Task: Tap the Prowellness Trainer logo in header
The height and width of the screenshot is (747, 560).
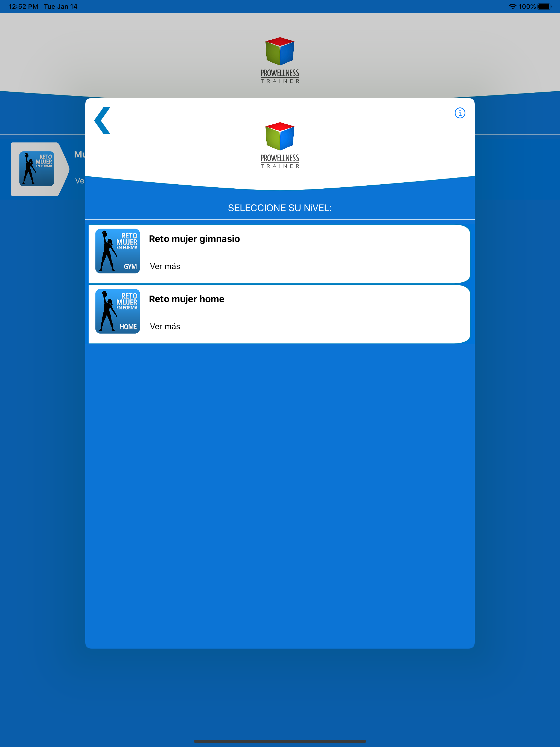Action: pyautogui.click(x=280, y=60)
